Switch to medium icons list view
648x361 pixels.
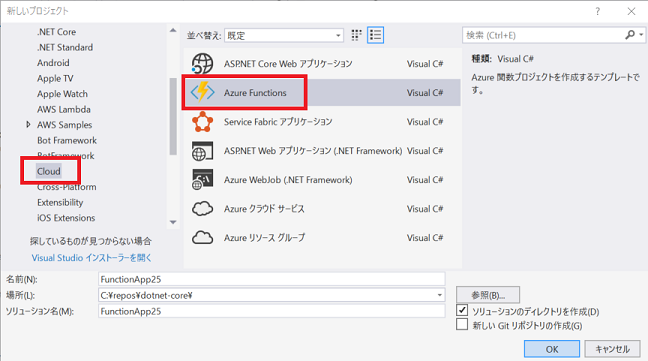(375, 35)
